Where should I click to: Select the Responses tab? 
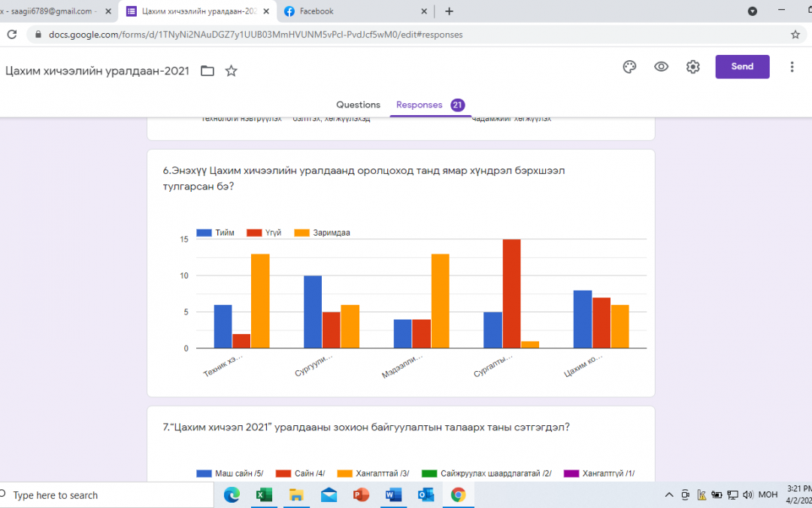(419, 105)
